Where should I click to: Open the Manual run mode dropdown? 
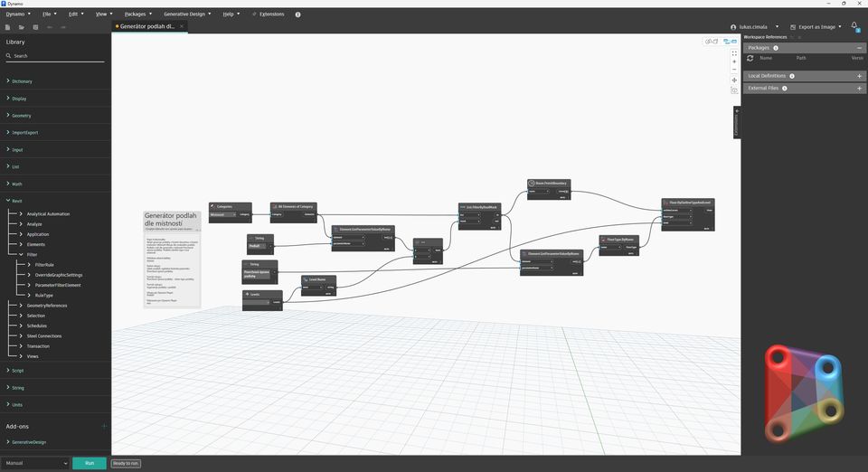pyautogui.click(x=34, y=463)
